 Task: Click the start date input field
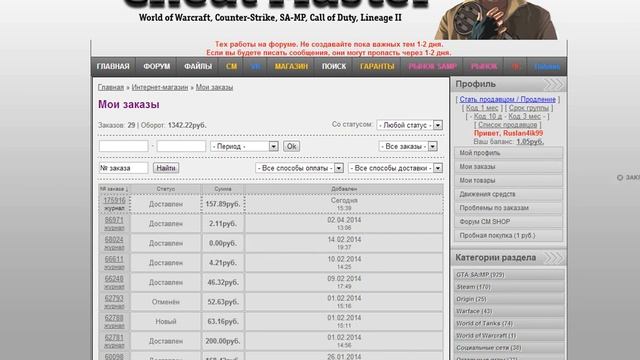[x=124, y=146]
